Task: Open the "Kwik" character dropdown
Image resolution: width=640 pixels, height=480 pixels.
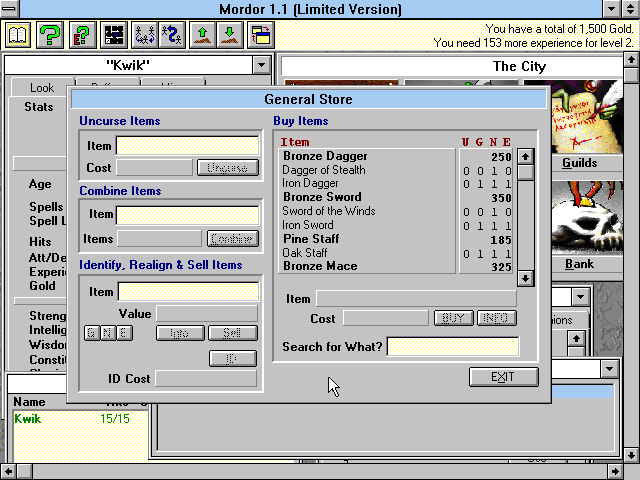Action: click(261, 65)
